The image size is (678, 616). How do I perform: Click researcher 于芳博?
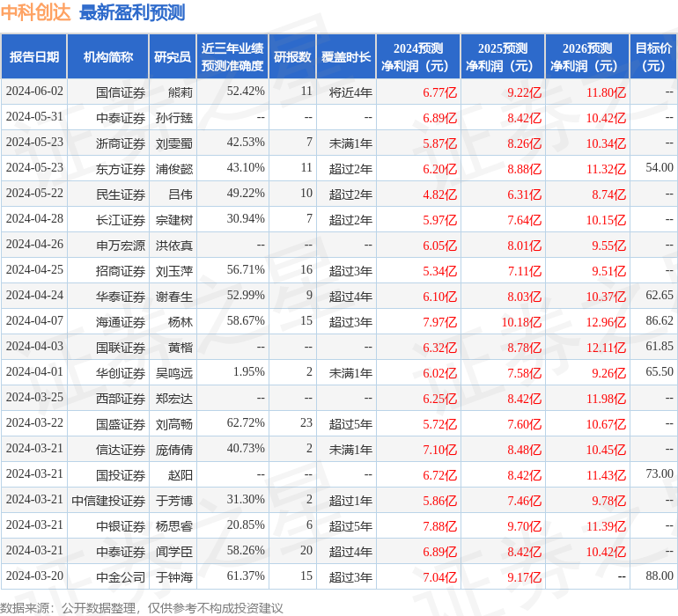coord(174,501)
